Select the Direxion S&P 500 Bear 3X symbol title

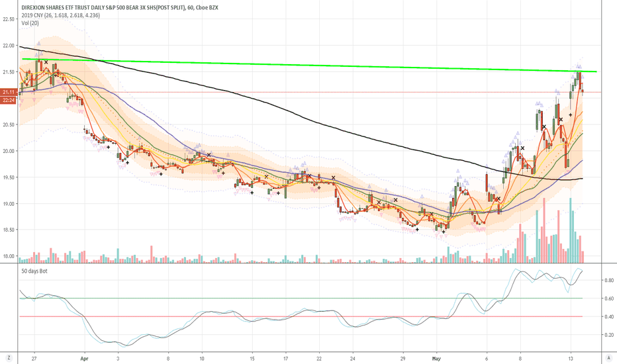[120, 7]
